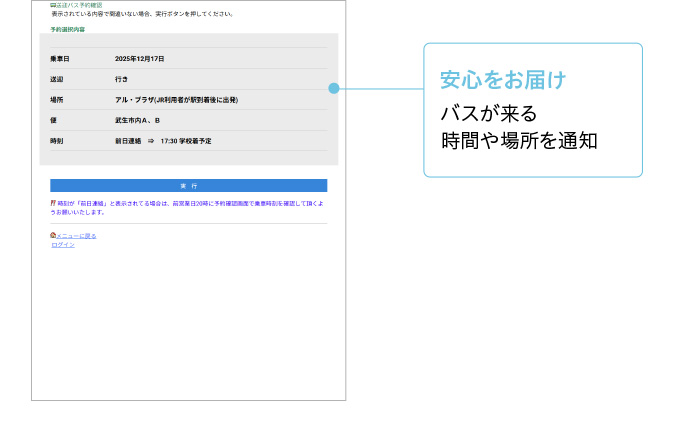Image resolution: width=674 pixels, height=446 pixels.
Task: Click the 乗車日 row label
Action: [60, 59]
